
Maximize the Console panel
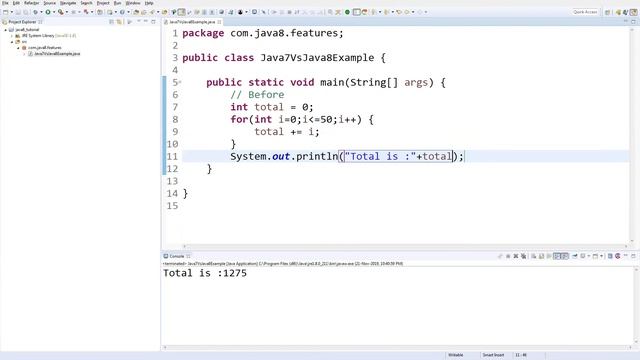633,256
